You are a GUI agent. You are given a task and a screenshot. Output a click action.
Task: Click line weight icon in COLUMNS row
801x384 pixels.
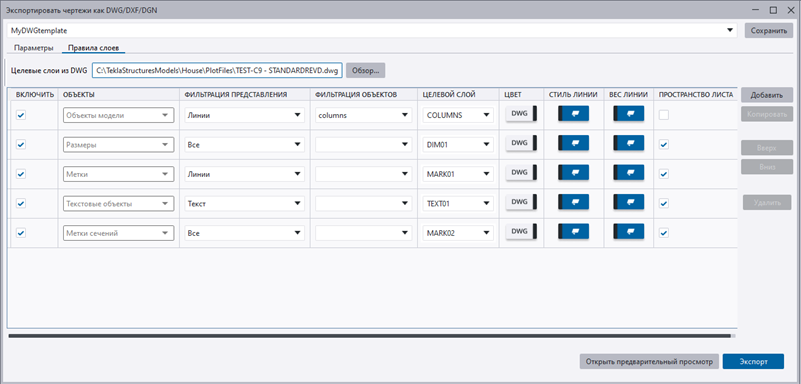point(628,114)
